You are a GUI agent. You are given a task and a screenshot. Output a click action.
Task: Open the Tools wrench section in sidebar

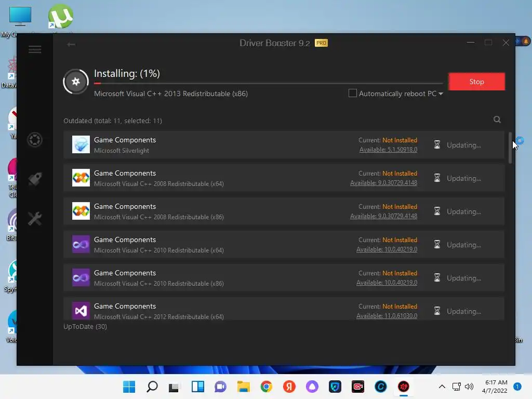pos(35,219)
